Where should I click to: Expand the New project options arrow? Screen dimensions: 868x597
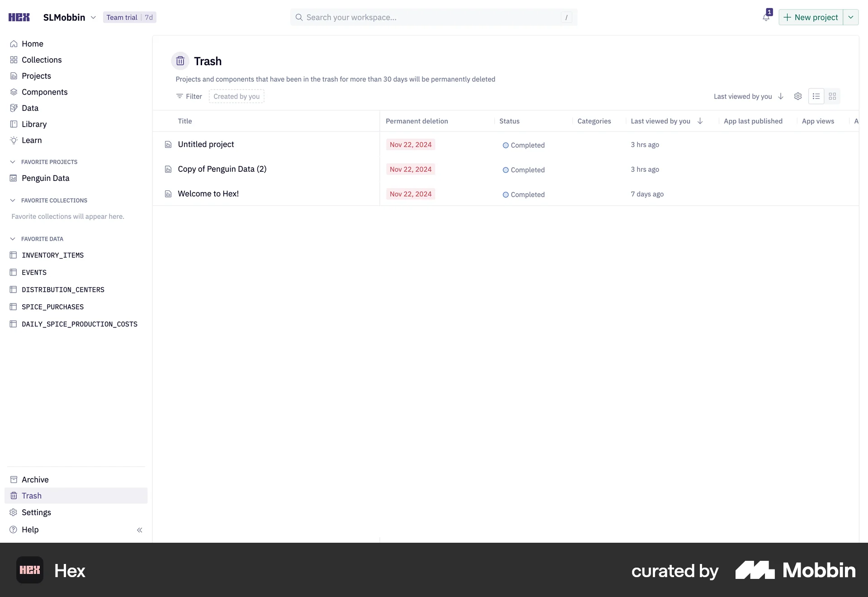point(851,17)
